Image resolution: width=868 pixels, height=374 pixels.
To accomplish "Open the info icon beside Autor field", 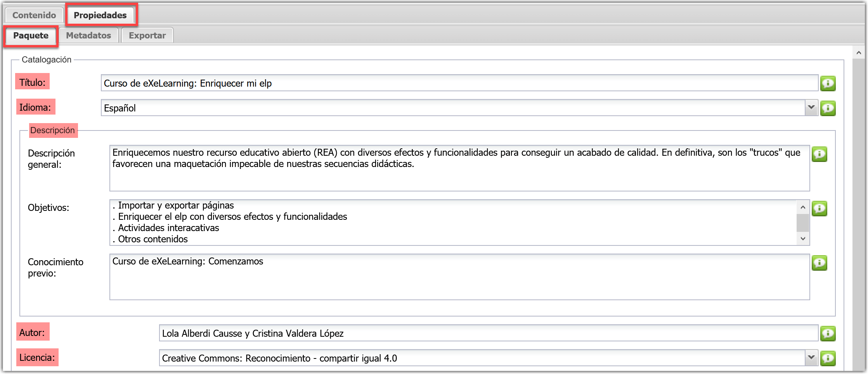I will point(828,333).
